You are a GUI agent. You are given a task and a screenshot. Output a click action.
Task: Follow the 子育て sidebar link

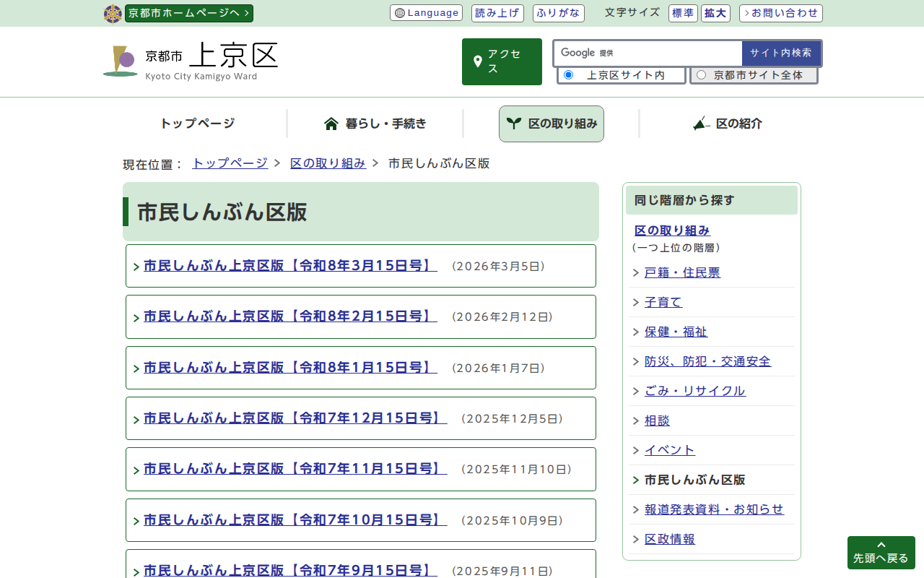[x=663, y=302]
